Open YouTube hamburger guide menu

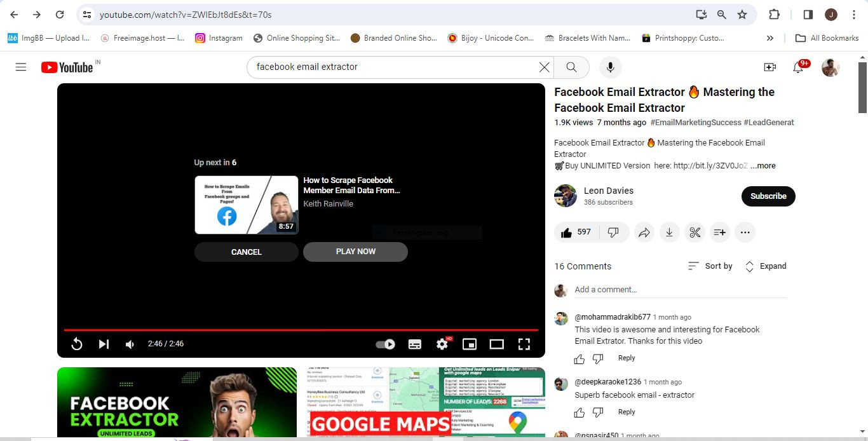pyautogui.click(x=21, y=67)
